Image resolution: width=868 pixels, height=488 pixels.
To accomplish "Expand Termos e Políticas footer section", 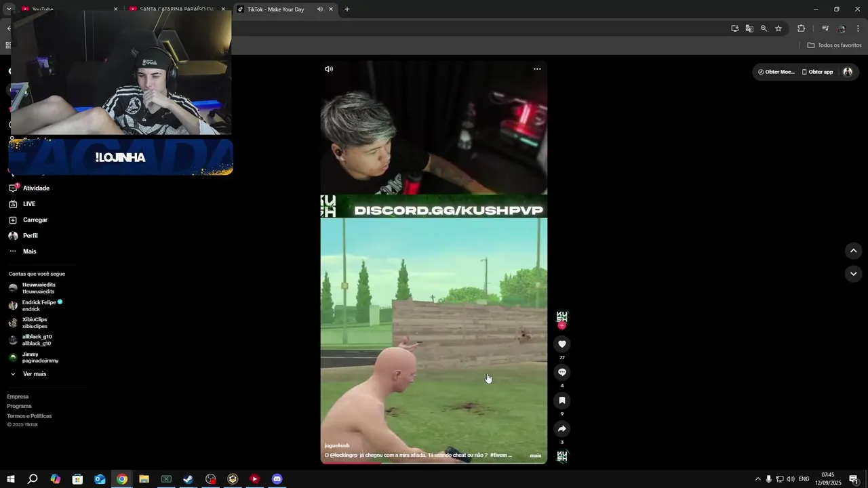I will point(29,416).
